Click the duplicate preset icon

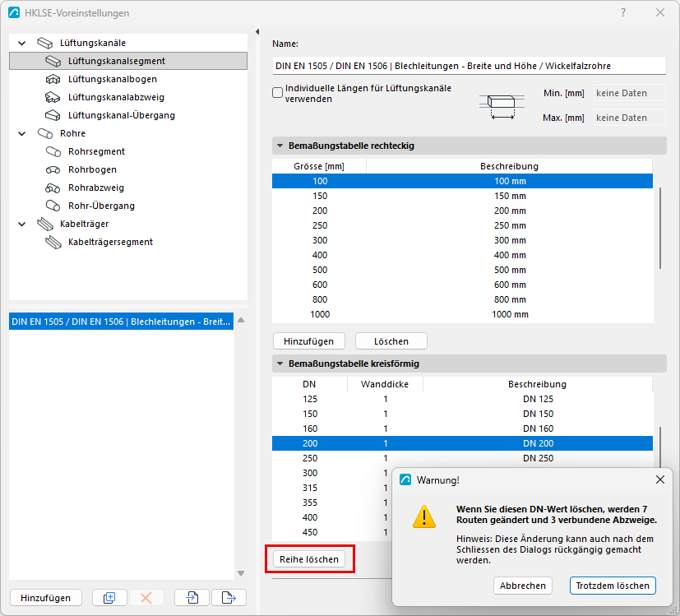(109, 598)
